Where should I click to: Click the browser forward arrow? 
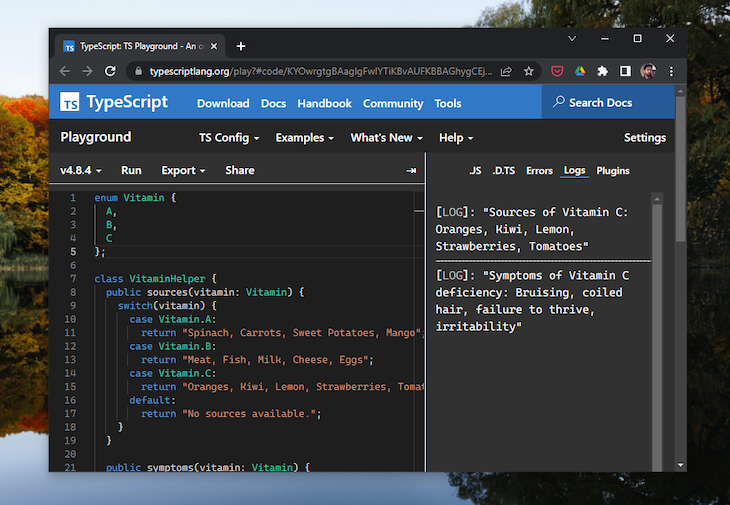[87, 71]
